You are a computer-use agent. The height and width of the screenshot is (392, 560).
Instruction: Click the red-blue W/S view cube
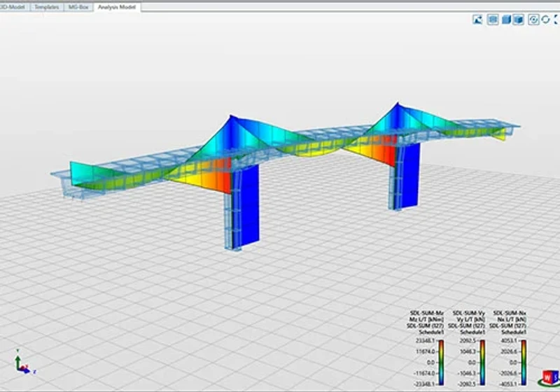[x=549, y=378]
